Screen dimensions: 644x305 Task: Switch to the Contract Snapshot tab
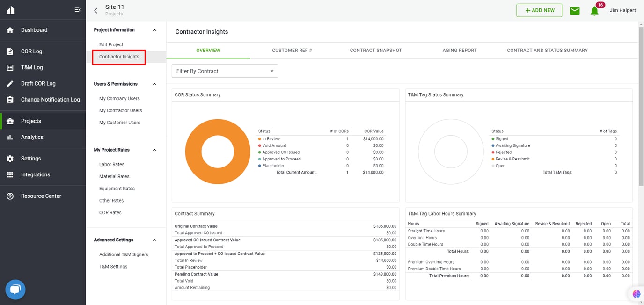click(x=376, y=50)
